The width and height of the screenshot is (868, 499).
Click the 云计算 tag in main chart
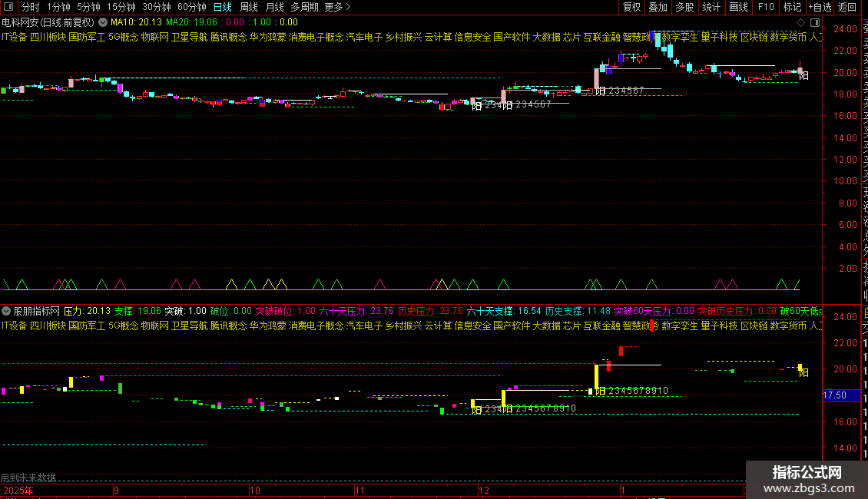(x=439, y=37)
